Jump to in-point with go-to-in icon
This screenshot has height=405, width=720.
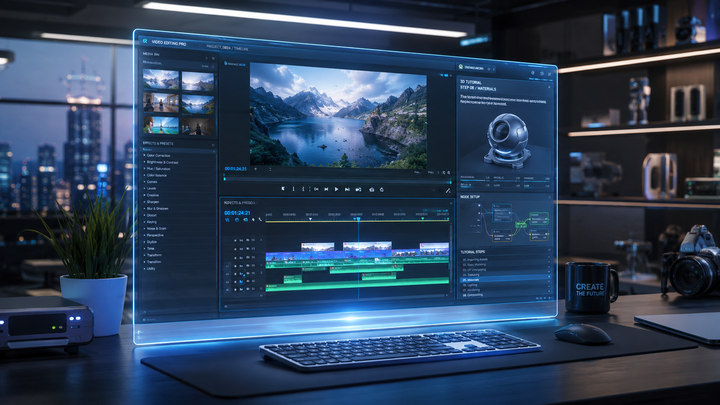coord(316,189)
